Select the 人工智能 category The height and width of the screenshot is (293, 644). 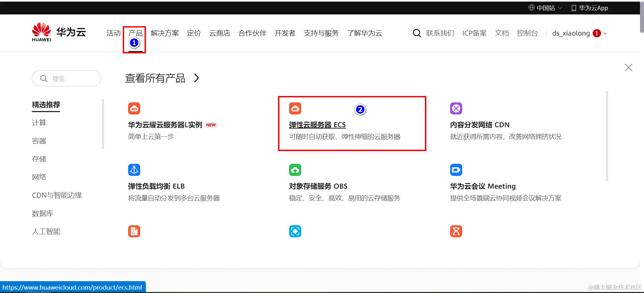coord(46,232)
